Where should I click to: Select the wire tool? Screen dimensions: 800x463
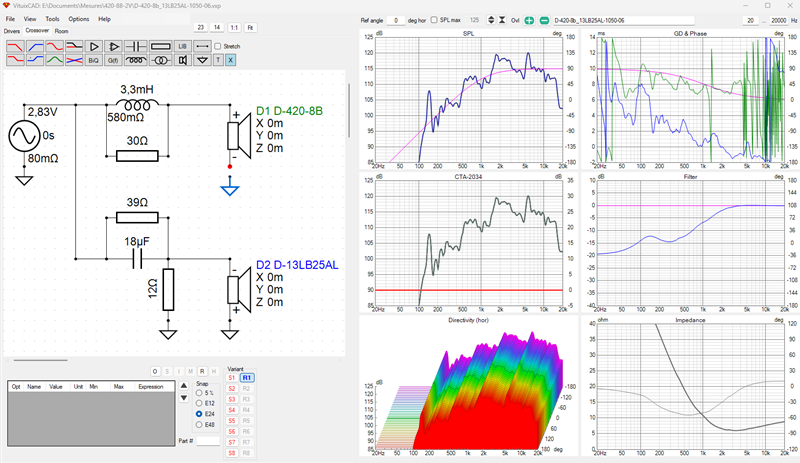tap(202, 46)
